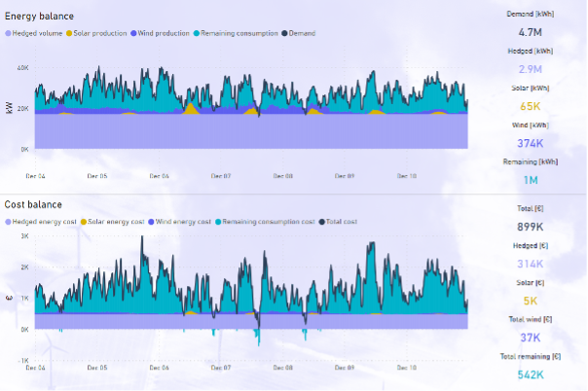
Task: Select the Demand 4.7M KPI card
Action: pos(529,31)
